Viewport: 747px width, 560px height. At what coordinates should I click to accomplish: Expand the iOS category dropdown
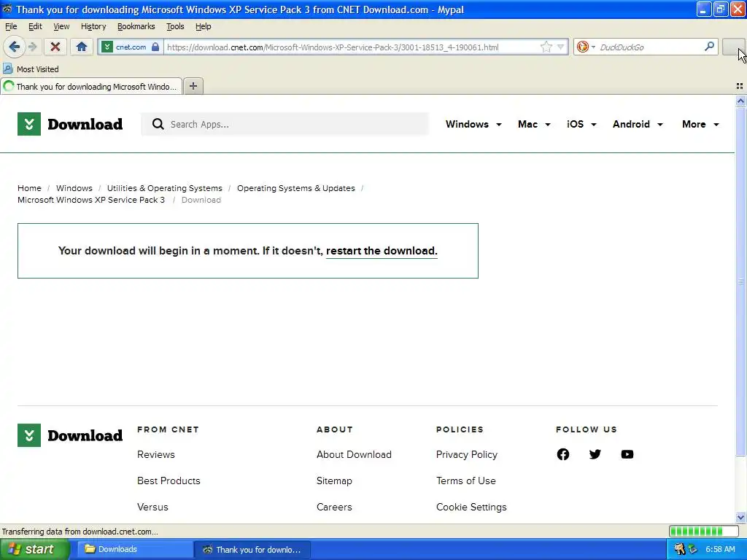tap(581, 124)
